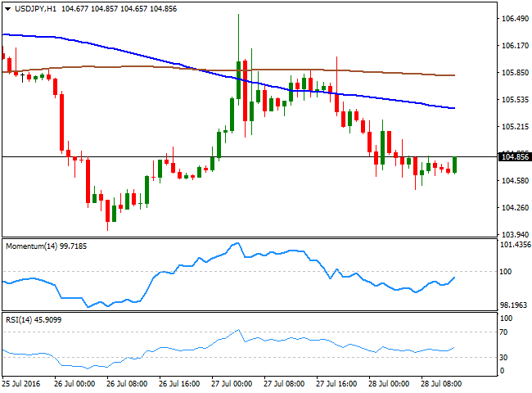The width and height of the screenshot is (532, 393).
Task: Click price axis label 105.850
Action: pos(515,73)
